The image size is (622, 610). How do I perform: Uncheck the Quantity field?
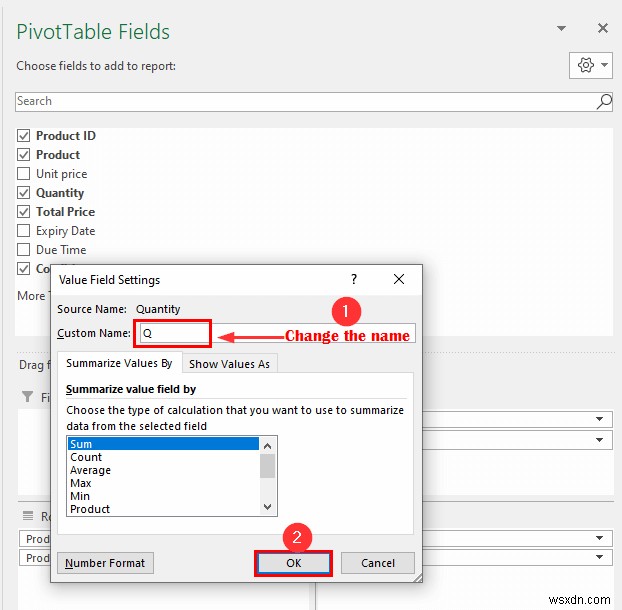[x=23, y=193]
